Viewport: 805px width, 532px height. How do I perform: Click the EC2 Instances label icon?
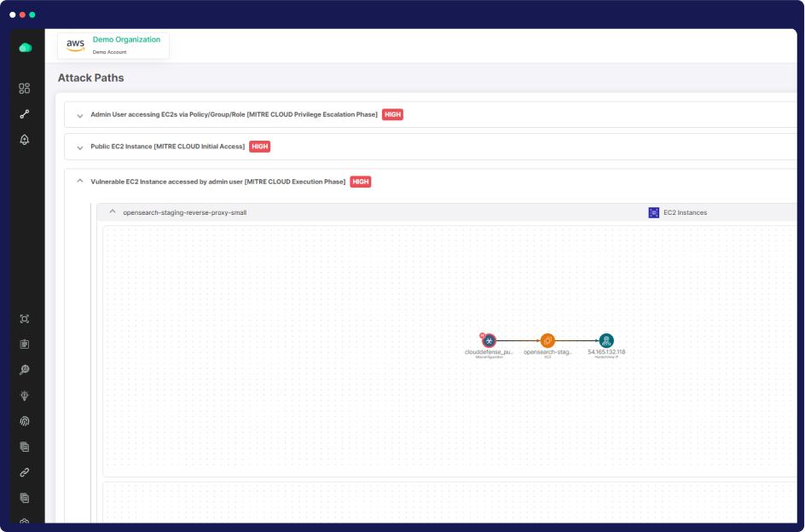tap(654, 212)
